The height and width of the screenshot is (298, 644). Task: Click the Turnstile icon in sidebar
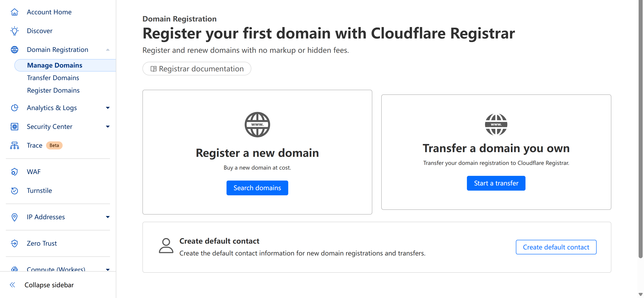tap(15, 191)
